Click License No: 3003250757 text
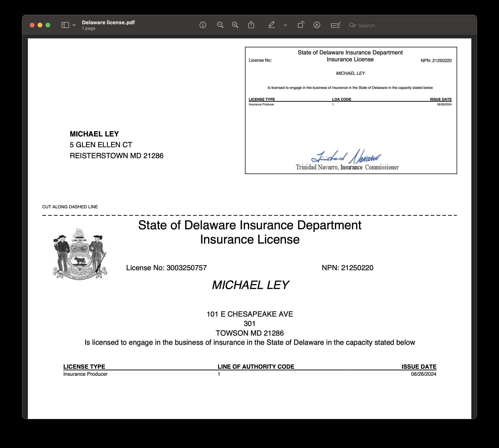Viewport: 499px width, 448px height. click(x=166, y=268)
